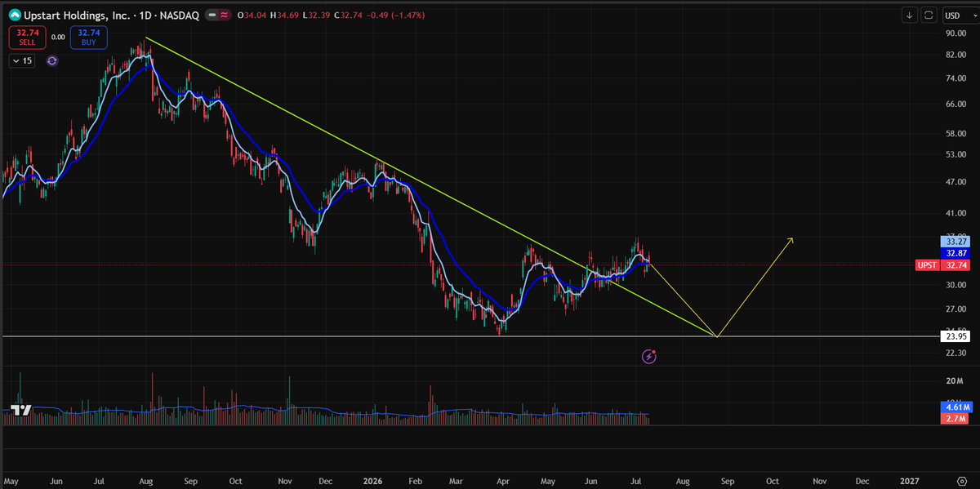Click the 20M volume axis label

(x=955, y=381)
